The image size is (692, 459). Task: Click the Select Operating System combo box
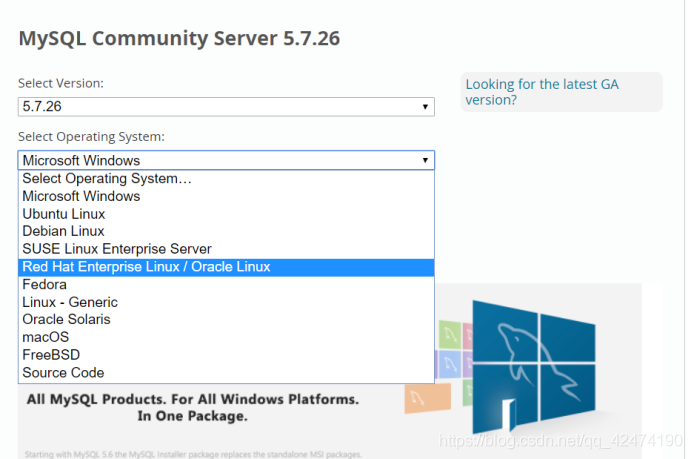[x=226, y=160]
